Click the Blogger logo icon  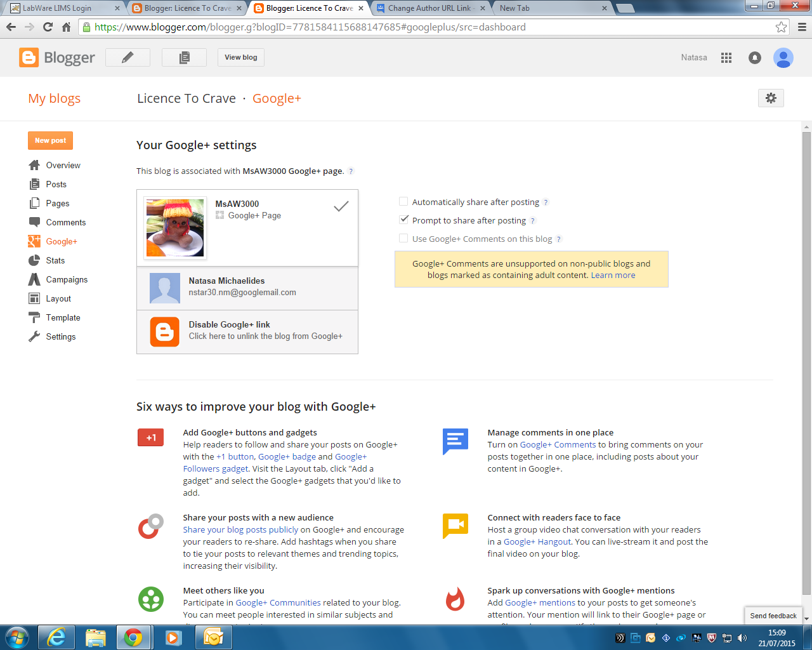coord(29,57)
